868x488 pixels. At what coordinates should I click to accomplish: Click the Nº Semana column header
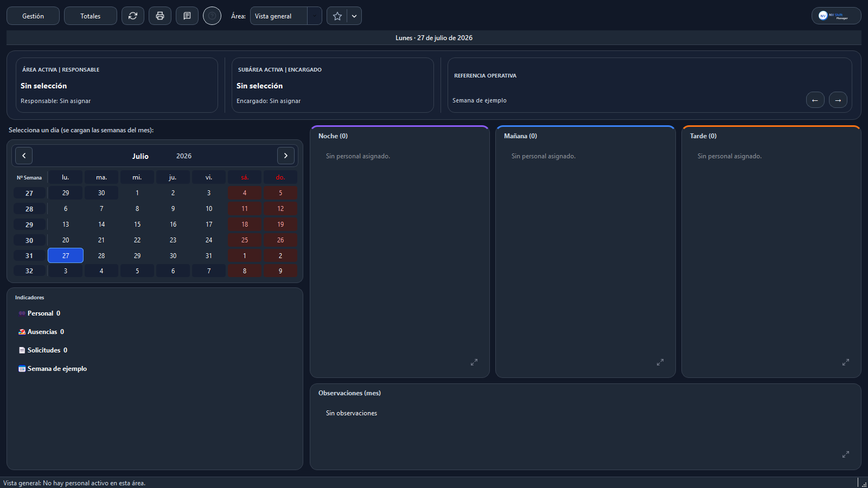pyautogui.click(x=29, y=177)
